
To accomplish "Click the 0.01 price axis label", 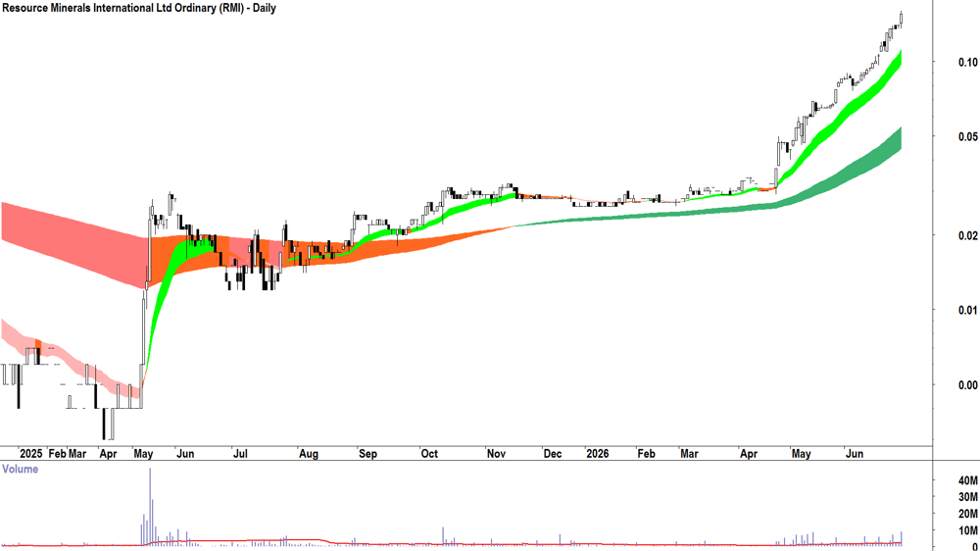I will coord(968,310).
